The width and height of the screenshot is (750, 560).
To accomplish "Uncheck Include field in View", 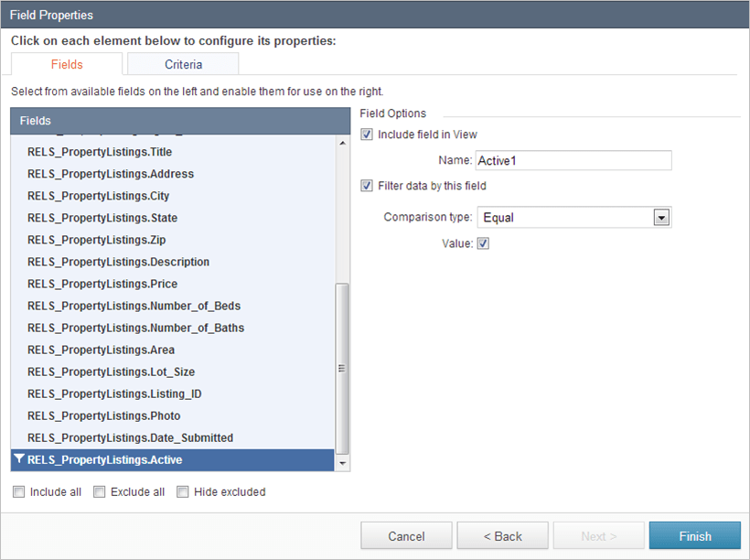I will [366, 134].
